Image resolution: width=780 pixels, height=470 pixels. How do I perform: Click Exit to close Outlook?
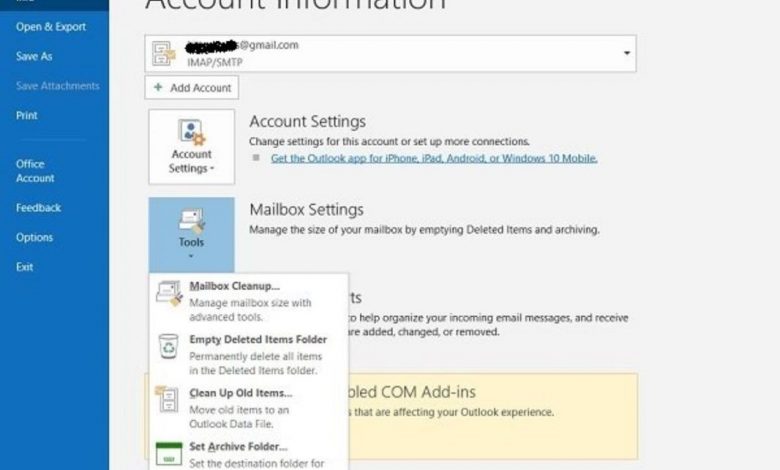(x=25, y=267)
